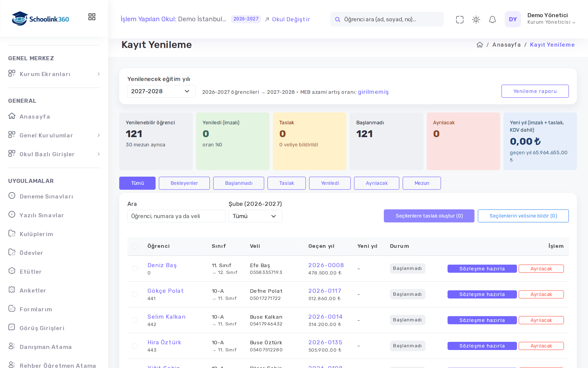Open the Şube Tümü dropdown

(x=255, y=216)
